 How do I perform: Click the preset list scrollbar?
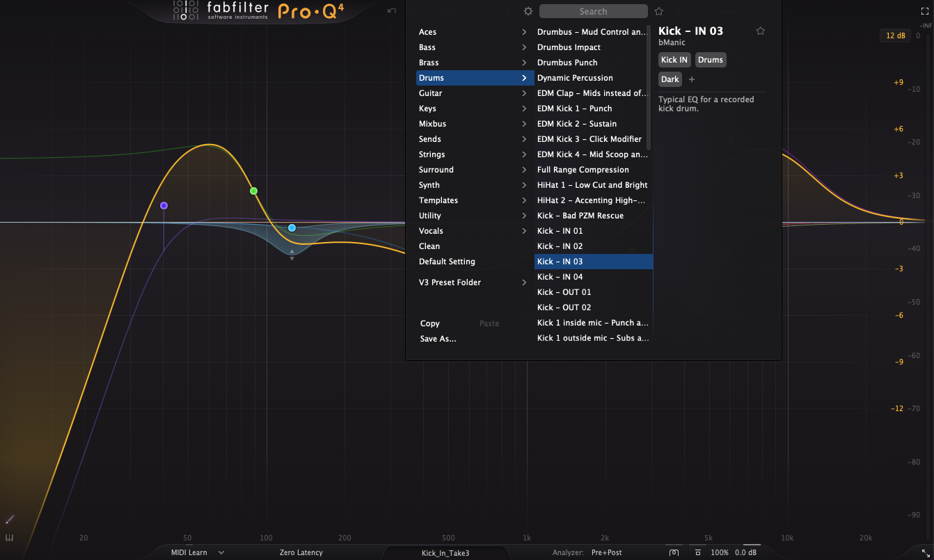point(649,87)
